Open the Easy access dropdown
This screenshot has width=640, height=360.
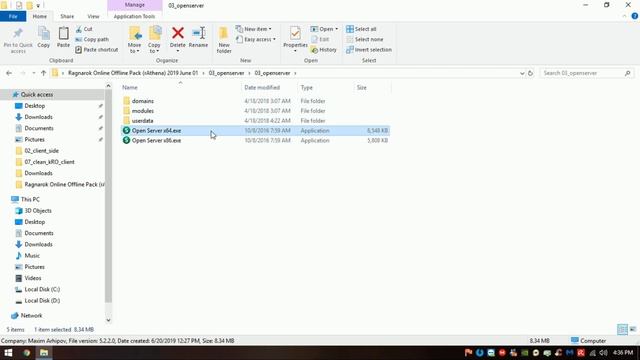(x=256, y=39)
